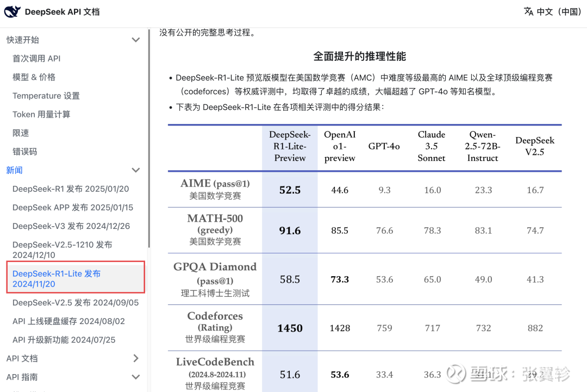
Task: Collapse the 快速开始 section chevron
Action: point(136,40)
